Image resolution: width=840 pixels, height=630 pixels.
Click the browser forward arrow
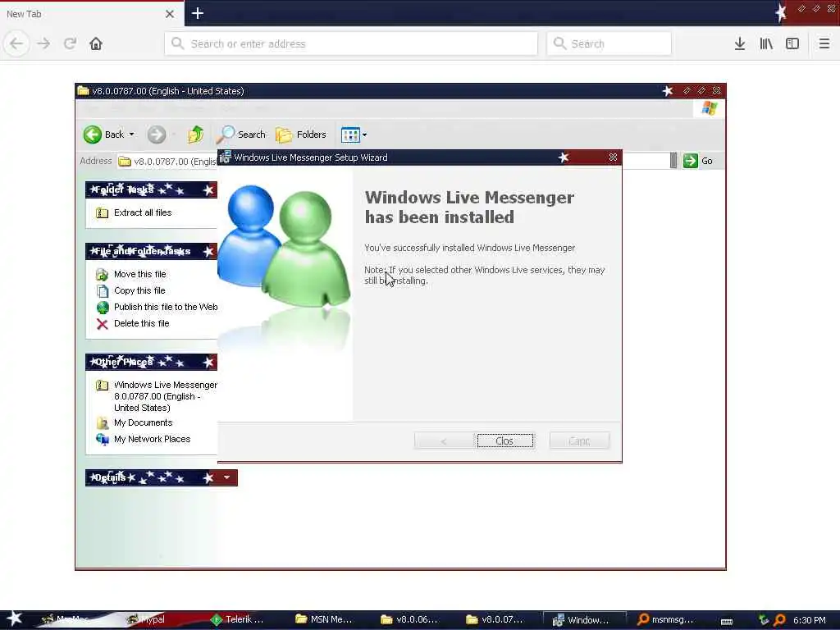[43, 43]
